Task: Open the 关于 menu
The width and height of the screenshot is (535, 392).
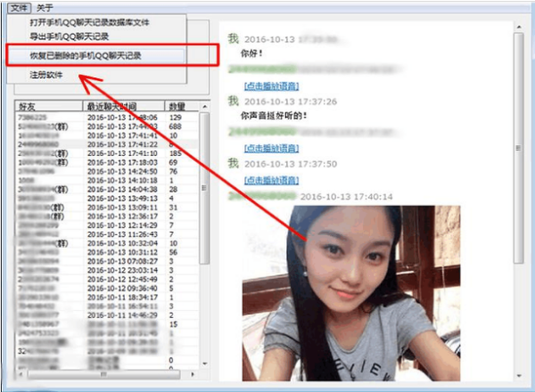Action: [45, 7]
